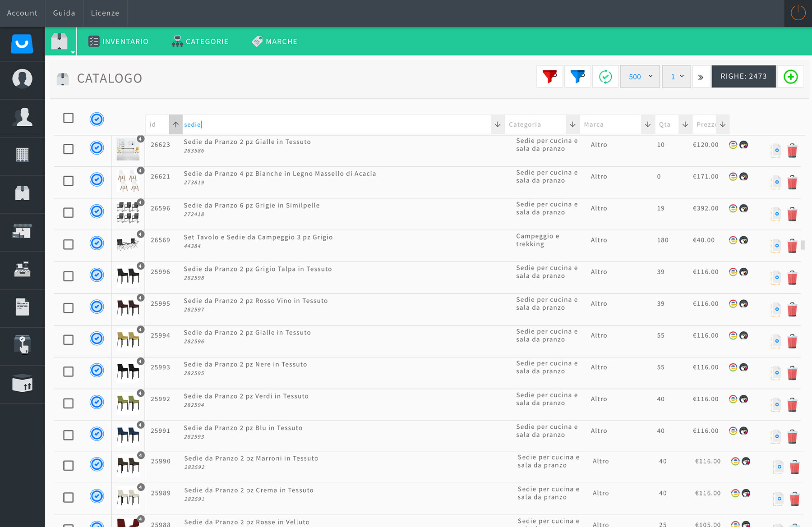Screen dimensions: 812x527
Task: Open the box with pointer icon in sidebar
Action: [x=22, y=345]
